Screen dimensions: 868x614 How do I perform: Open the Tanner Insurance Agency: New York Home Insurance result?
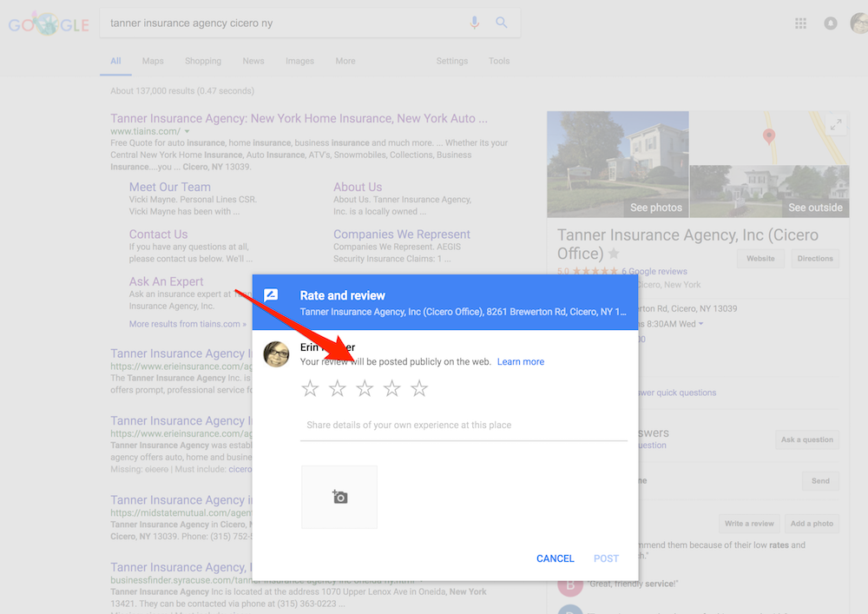pos(299,118)
